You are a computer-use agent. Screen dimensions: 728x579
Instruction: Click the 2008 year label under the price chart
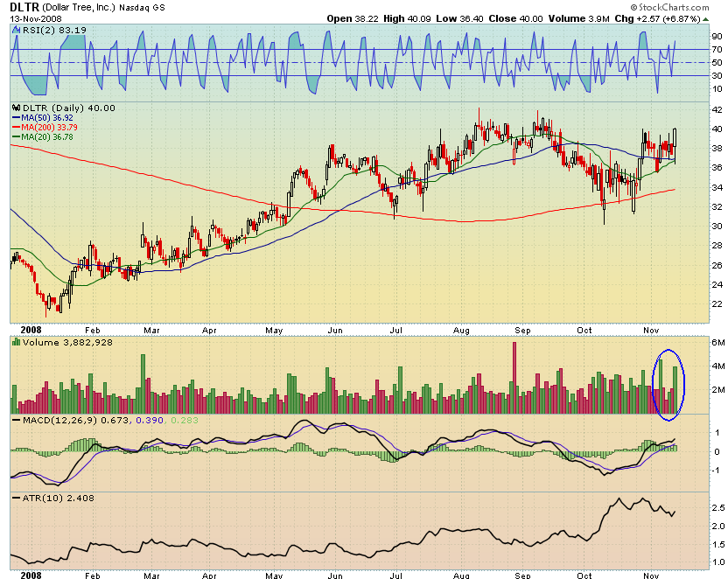tap(31, 330)
